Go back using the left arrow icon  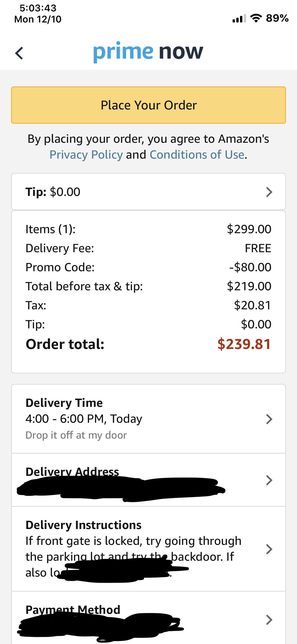pyautogui.click(x=19, y=53)
